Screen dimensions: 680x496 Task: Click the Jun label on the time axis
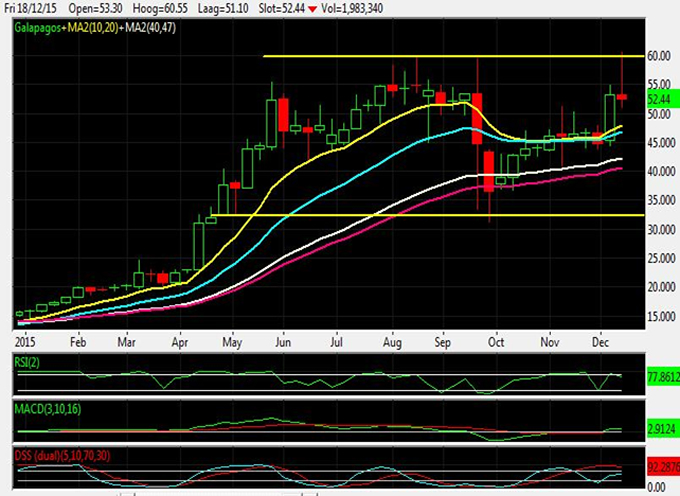point(283,340)
